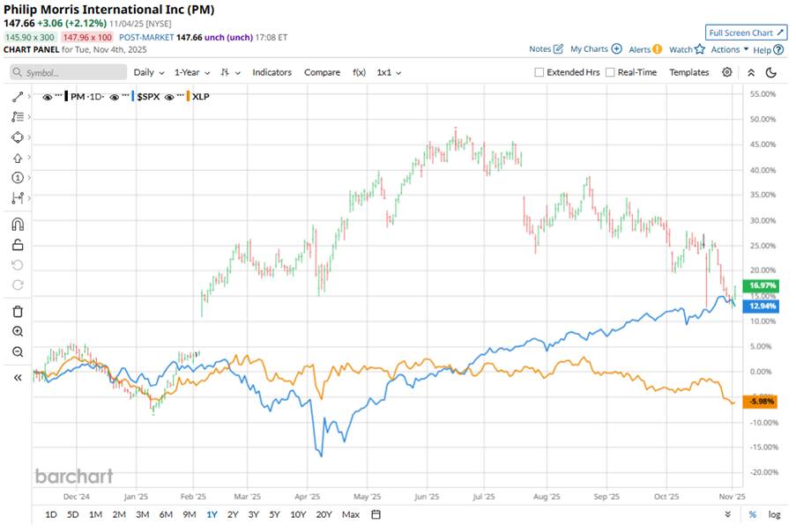Enable the Extended Hrs checkbox
Screen dimensions: 796x532
tap(539, 72)
